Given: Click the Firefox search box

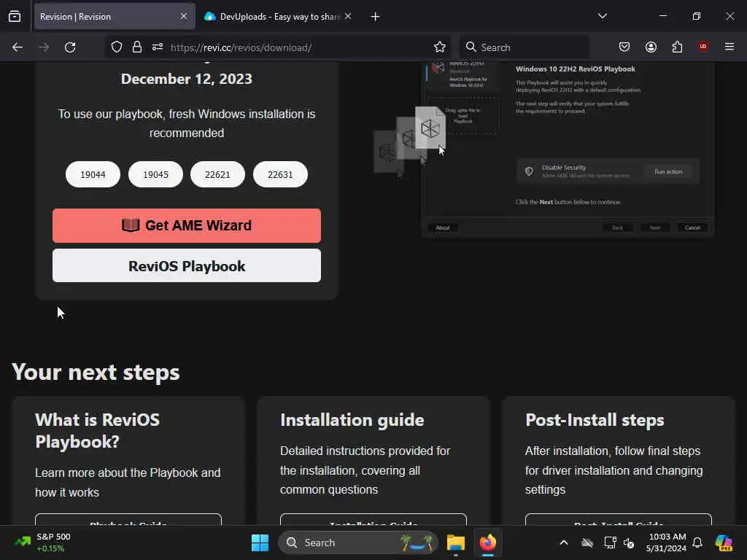Looking at the screenshot, I should click(x=524, y=47).
